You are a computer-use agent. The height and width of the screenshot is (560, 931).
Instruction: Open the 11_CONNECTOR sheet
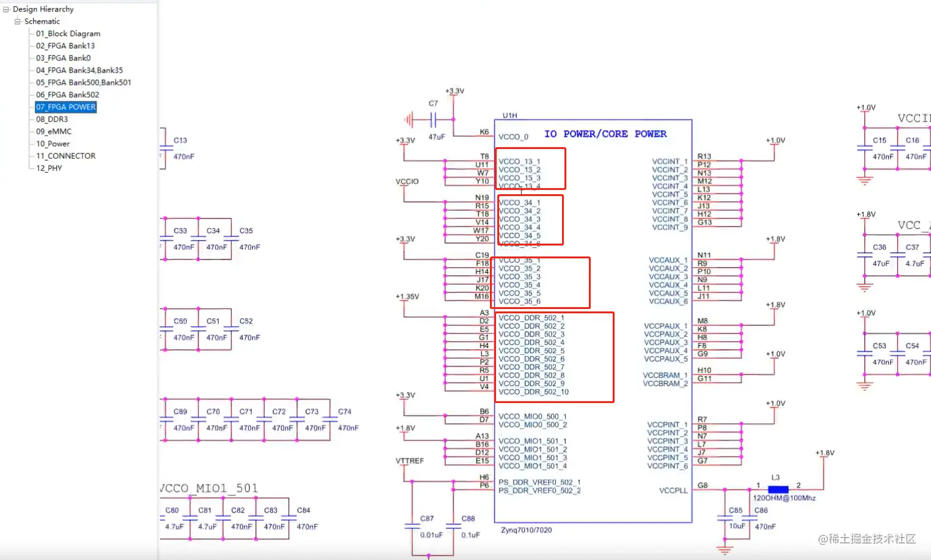65,156
